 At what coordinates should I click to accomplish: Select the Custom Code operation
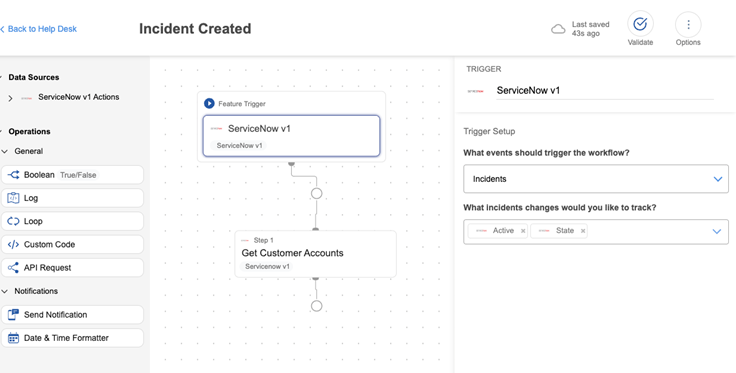(x=72, y=244)
